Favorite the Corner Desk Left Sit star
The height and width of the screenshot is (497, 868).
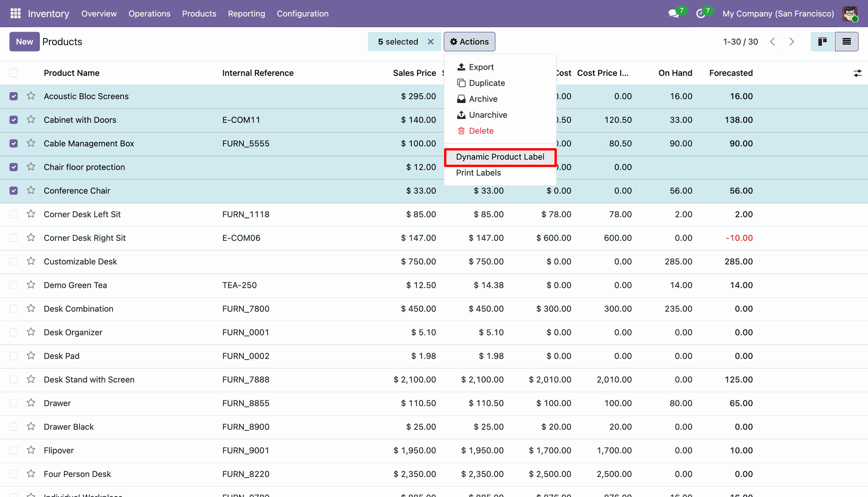[x=31, y=214]
